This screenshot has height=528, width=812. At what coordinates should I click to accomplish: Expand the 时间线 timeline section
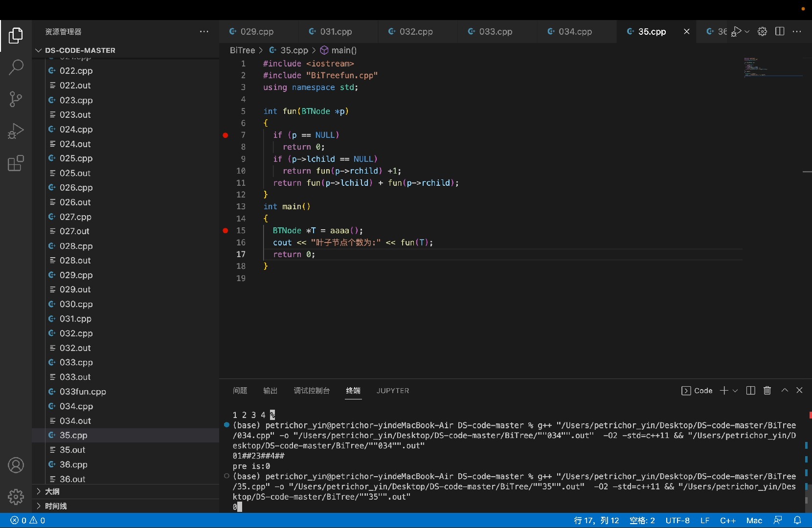tap(126, 506)
